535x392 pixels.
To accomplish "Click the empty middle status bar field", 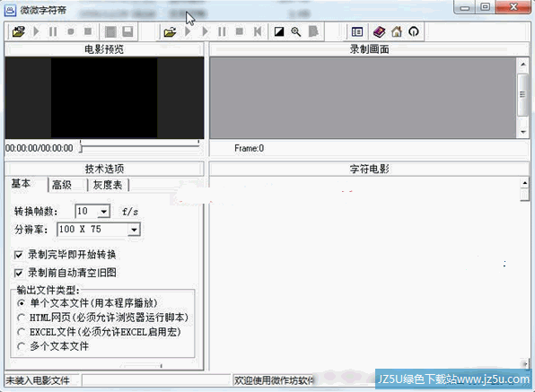I will tap(156, 380).
